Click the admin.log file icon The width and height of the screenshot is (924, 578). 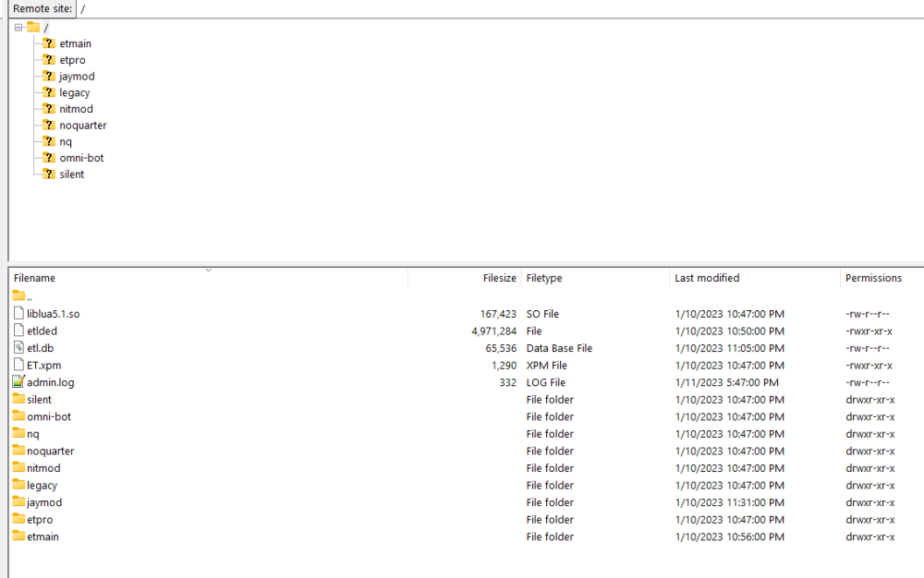coord(19,382)
